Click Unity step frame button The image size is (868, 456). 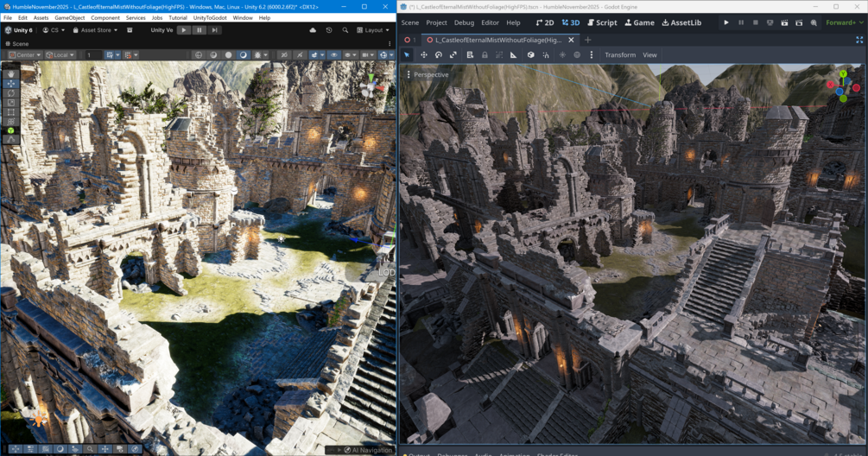tap(214, 30)
